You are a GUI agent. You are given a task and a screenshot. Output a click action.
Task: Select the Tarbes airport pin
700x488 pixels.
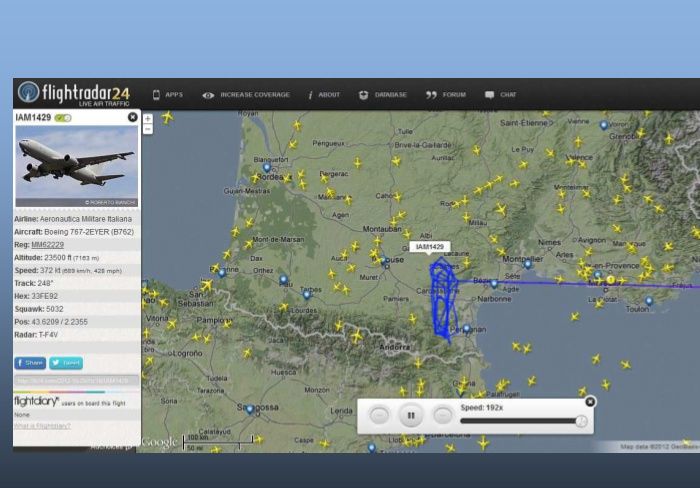coord(306,295)
